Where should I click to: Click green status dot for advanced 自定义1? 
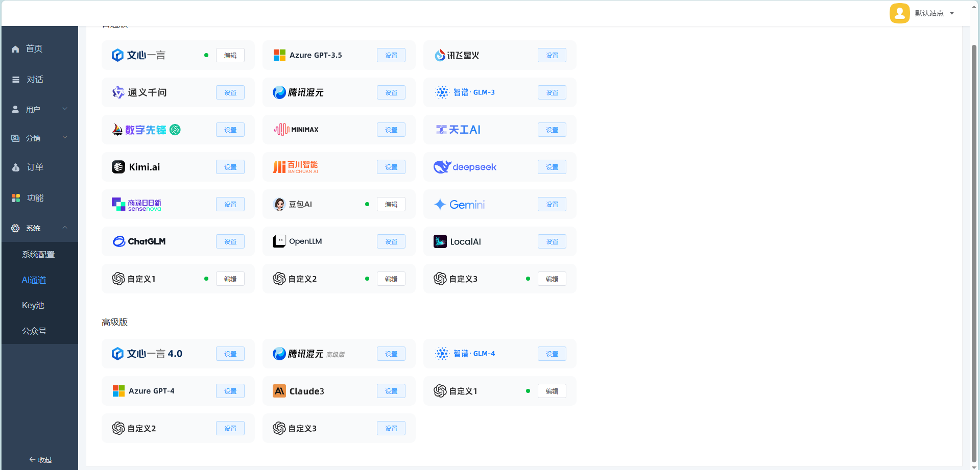point(528,391)
